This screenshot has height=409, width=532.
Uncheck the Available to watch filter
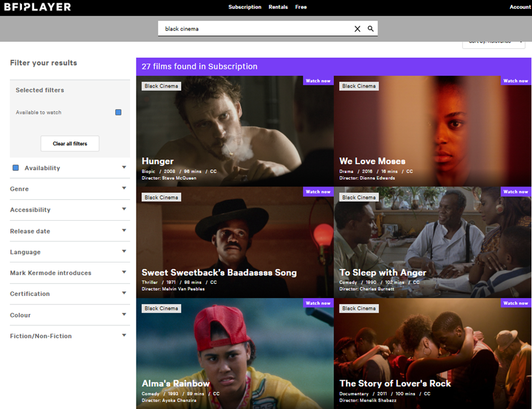[118, 113]
